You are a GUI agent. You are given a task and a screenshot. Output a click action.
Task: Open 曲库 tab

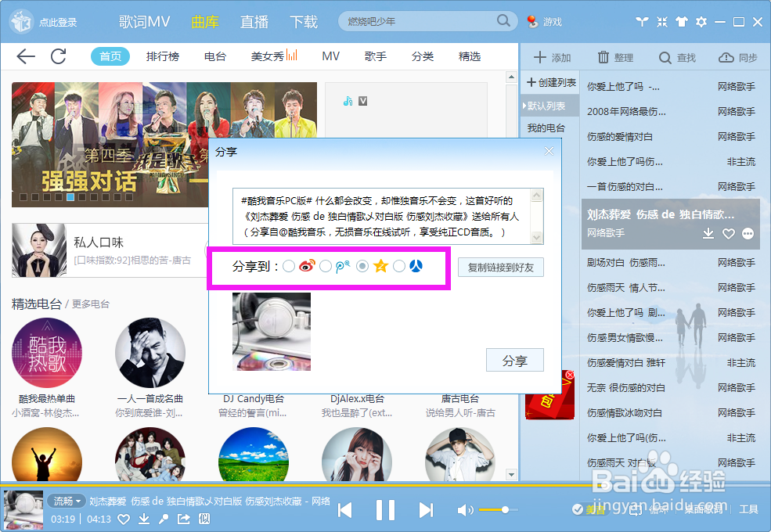tap(205, 22)
